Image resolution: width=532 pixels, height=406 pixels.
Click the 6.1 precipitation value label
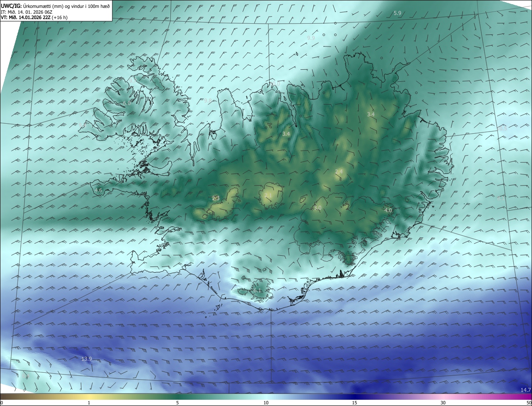coord(258,291)
